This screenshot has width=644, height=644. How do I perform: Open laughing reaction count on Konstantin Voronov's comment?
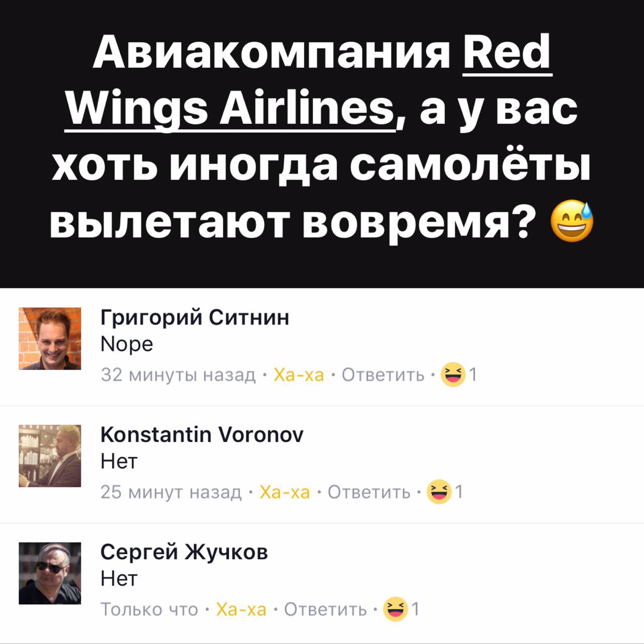point(445,492)
